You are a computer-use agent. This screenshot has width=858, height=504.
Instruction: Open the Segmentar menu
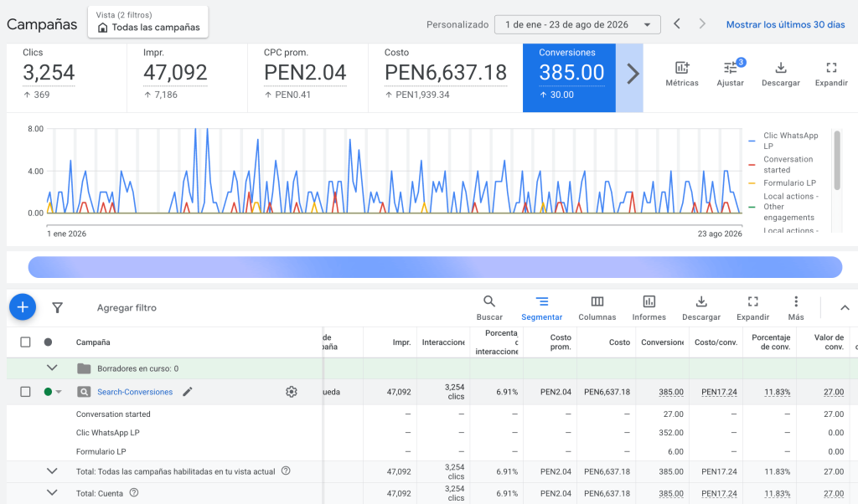pyautogui.click(x=542, y=308)
